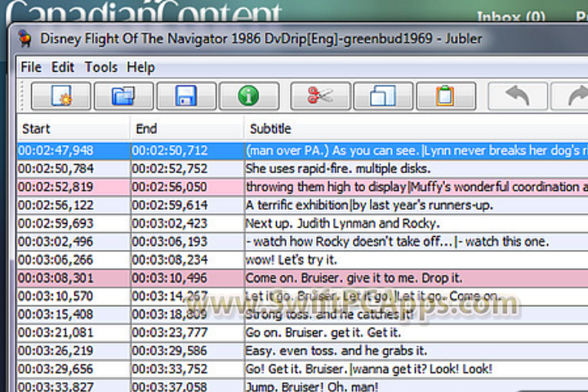Image resolution: width=588 pixels, height=392 pixels.
Task: Click the Subtitle column header
Action: pos(416,129)
